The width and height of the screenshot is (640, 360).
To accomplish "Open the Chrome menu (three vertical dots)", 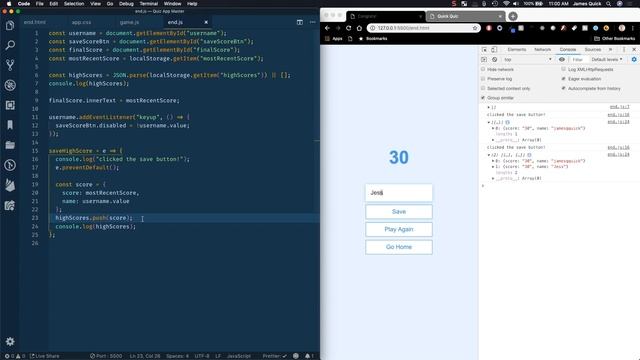I will click(x=633, y=28).
